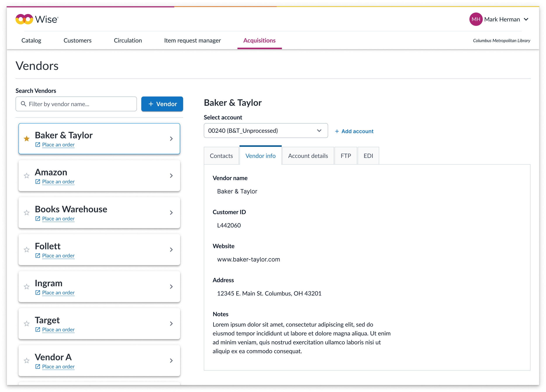Viewport: 546px width, 392px height.
Task: Star Vendor A as favorite
Action: point(26,361)
